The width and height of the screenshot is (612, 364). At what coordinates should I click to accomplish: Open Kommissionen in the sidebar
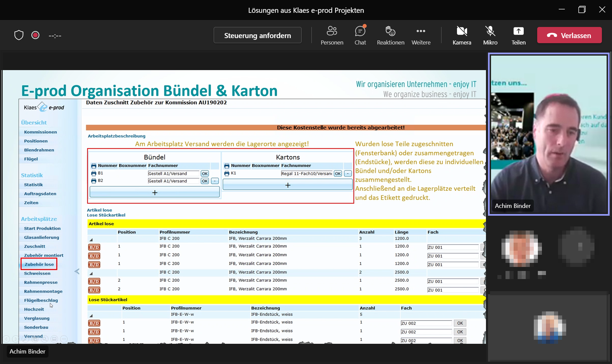point(40,132)
